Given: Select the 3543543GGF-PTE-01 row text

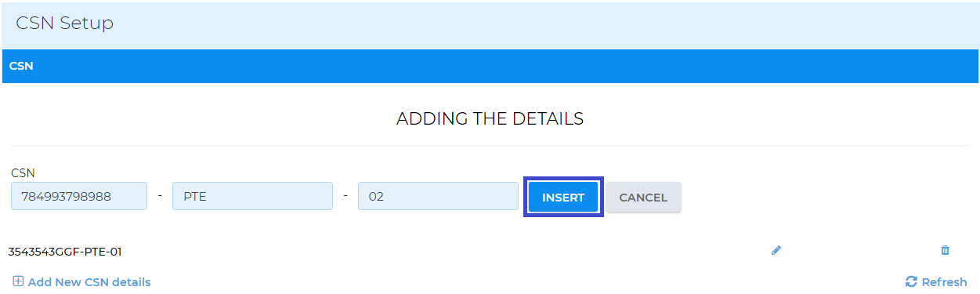Looking at the screenshot, I should (x=65, y=252).
